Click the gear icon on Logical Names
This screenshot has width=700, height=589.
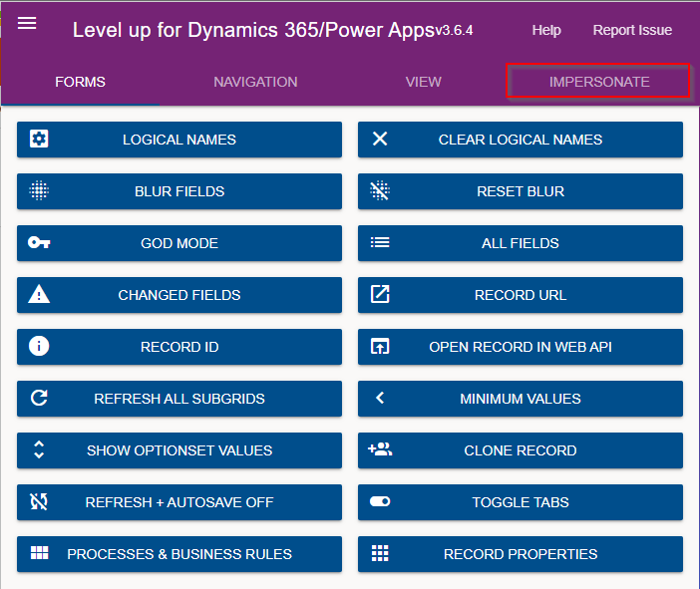tap(39, 140)
